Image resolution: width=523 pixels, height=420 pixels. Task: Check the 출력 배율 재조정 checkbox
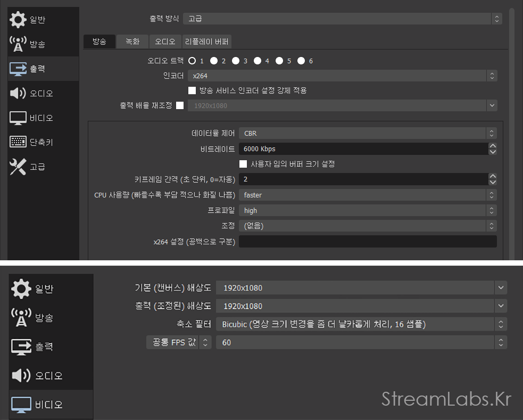(180, 105)
